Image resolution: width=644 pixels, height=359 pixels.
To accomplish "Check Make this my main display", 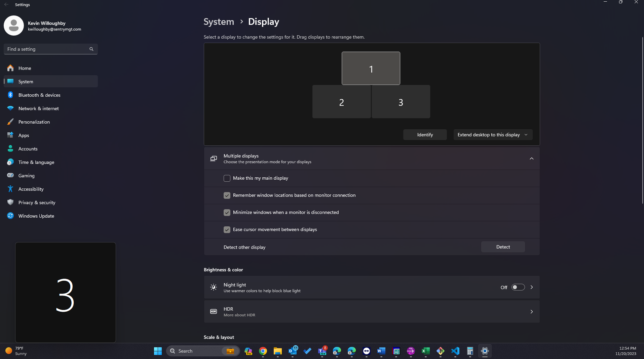I will click(x=227, y=178).
